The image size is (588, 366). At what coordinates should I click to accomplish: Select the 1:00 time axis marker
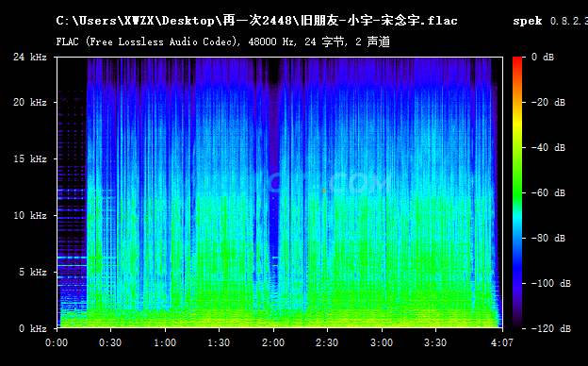coord(165,342)
